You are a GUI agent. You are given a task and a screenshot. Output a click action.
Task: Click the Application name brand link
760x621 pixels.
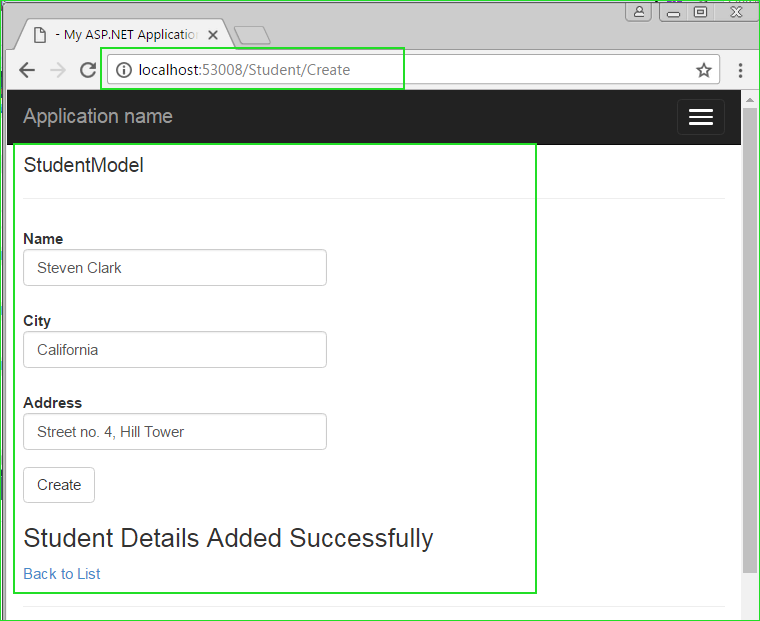click(98, 116)
